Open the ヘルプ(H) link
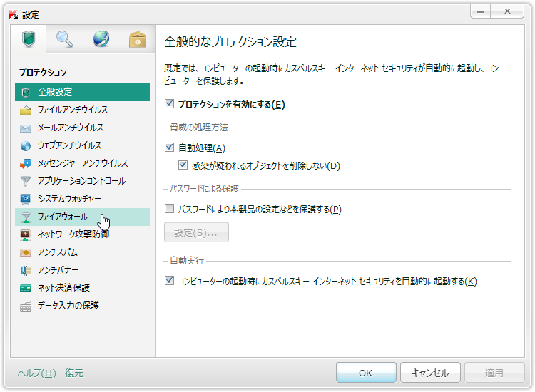 [37, 373]
